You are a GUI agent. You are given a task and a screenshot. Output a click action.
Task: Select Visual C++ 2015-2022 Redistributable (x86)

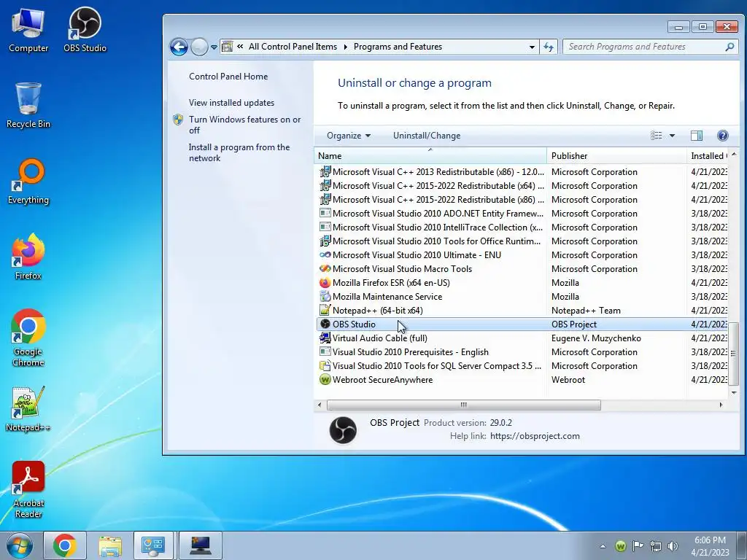522,200
